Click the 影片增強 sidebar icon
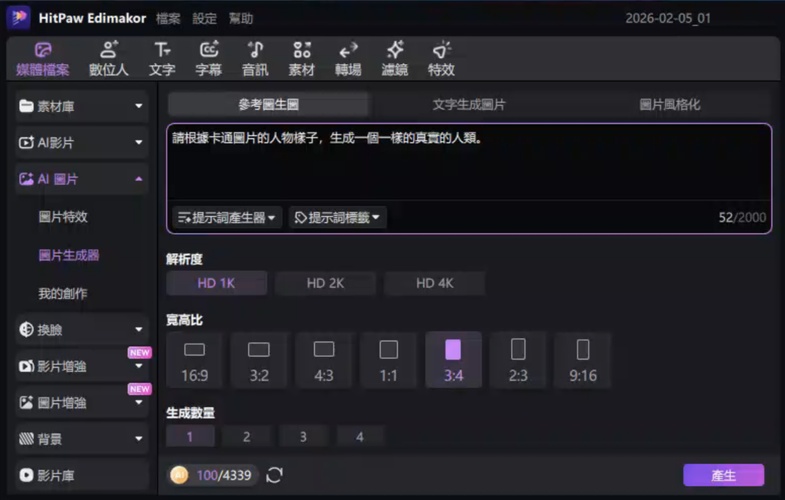Viewport: 785px width, 500px height. (x=27, y=366)
